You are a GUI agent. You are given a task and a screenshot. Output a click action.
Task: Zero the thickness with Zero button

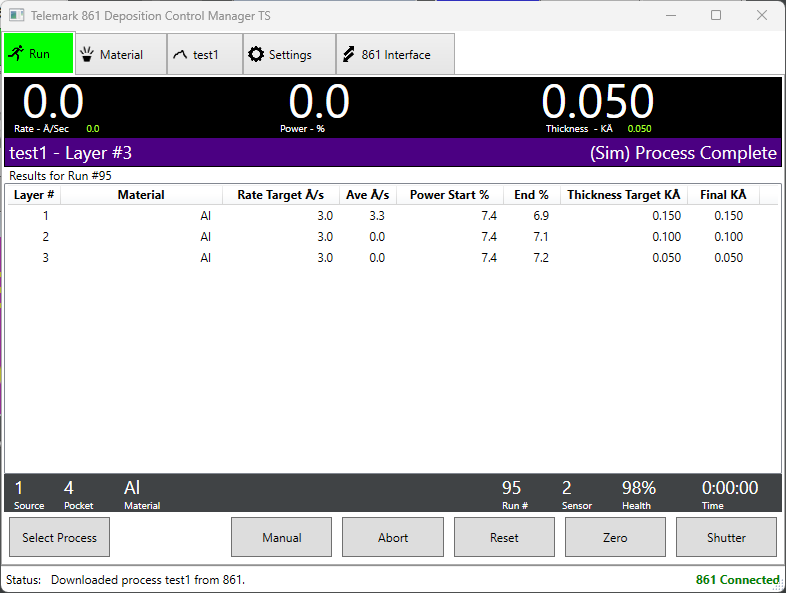616,537
